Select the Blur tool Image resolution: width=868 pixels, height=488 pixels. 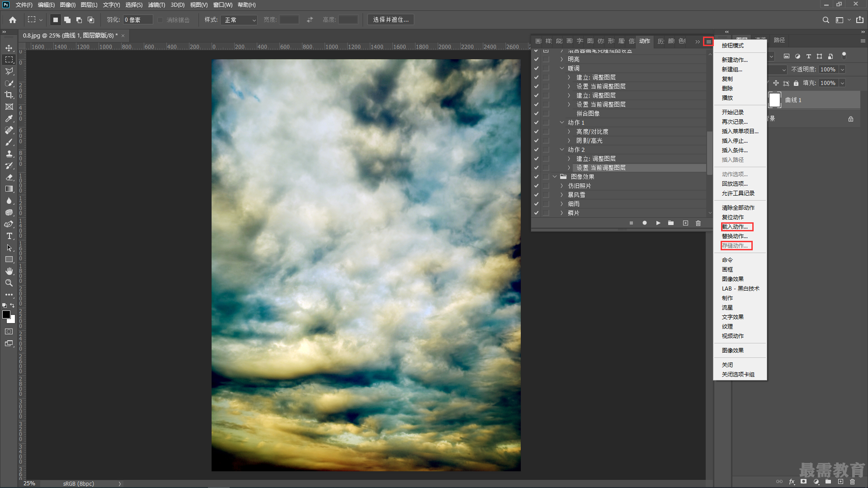tap(9, 201)
